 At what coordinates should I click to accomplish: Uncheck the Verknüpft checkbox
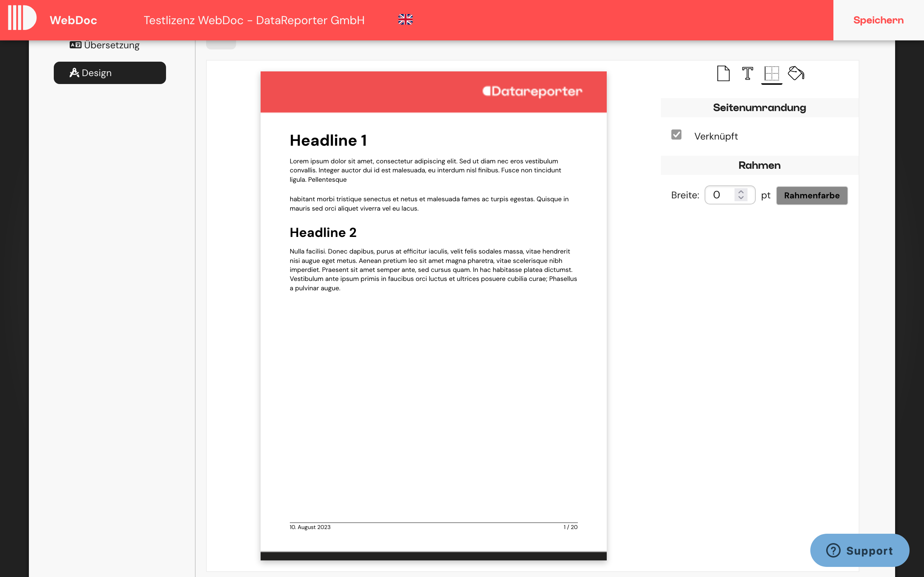(x=676, y=135)
